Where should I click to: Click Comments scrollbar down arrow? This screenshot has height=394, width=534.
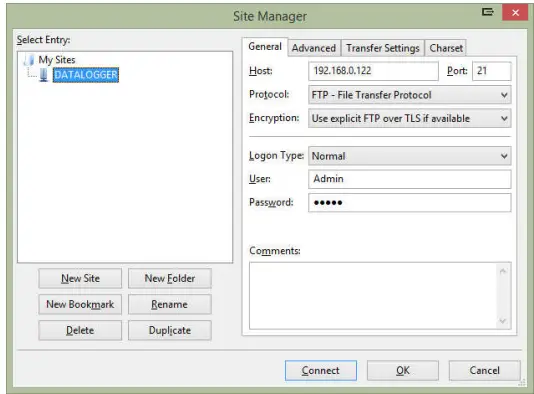[x=503, y=321]
